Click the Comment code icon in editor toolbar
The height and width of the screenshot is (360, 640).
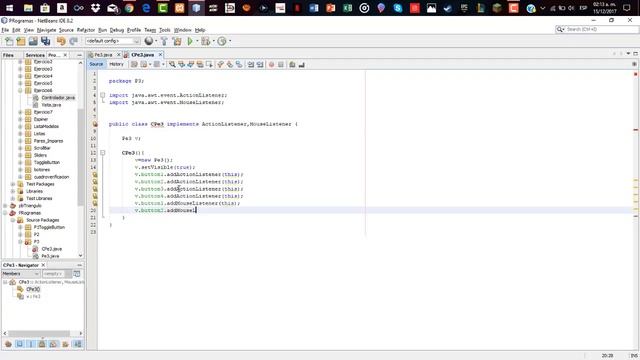pos(292,64)
